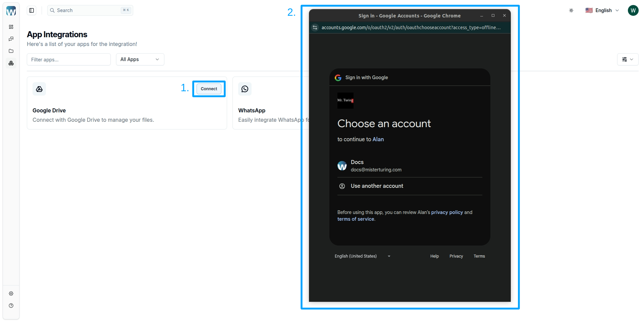Click the help question mark icon
Image resolution: width=644 pixels, height=322 pixels.
click(11, 306)
